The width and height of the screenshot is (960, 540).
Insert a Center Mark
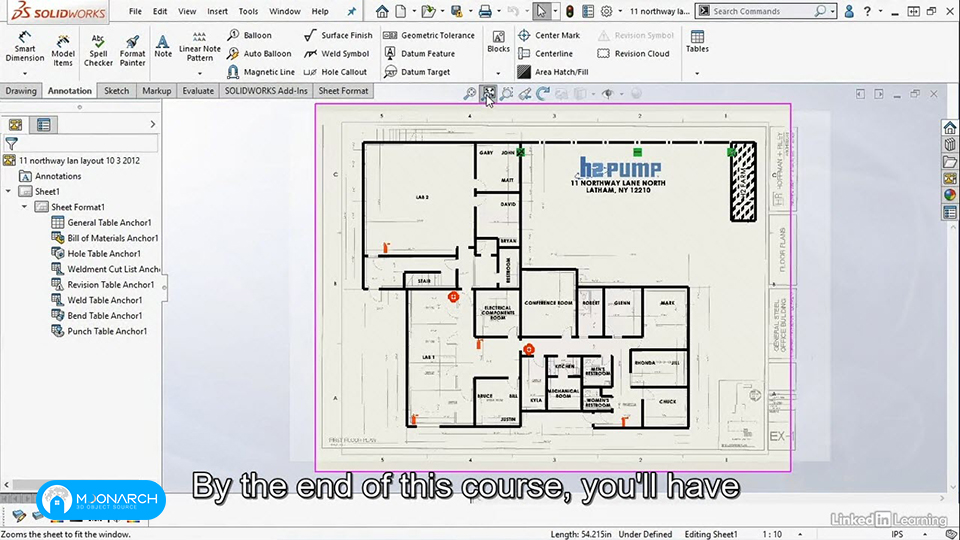pos(549,36)
